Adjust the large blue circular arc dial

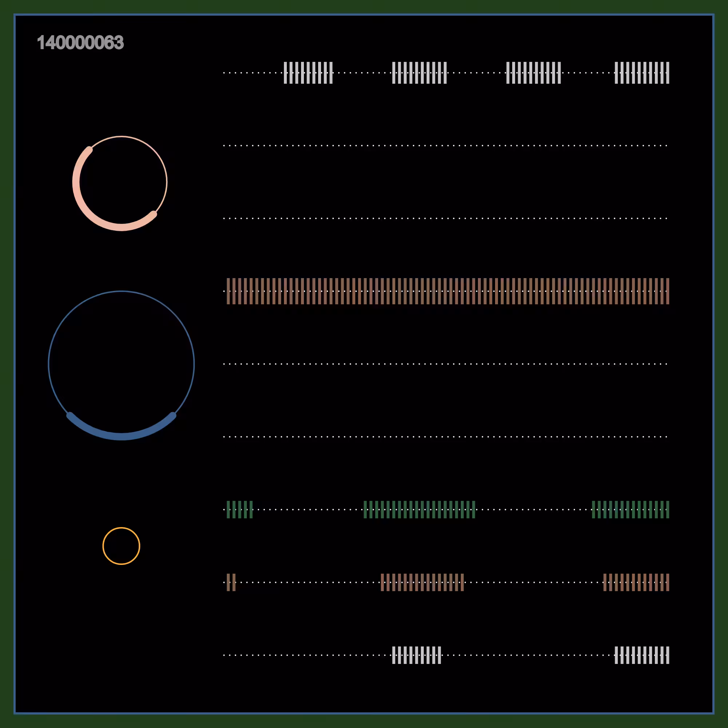point(121,365)
